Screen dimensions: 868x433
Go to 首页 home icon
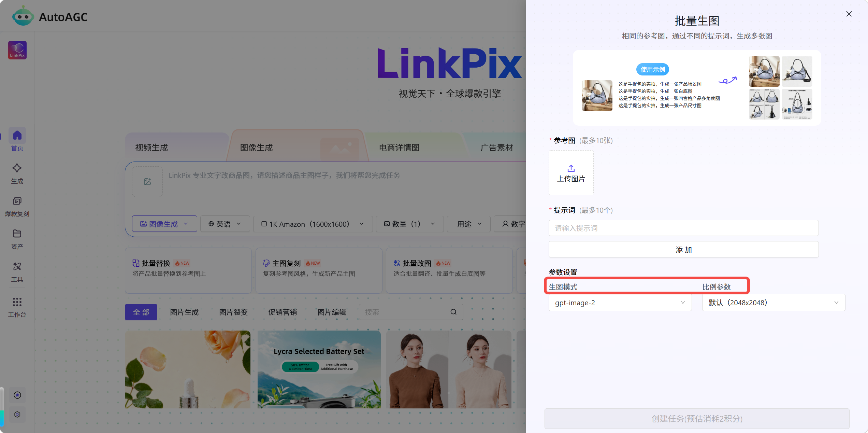(x=17, y=136)
